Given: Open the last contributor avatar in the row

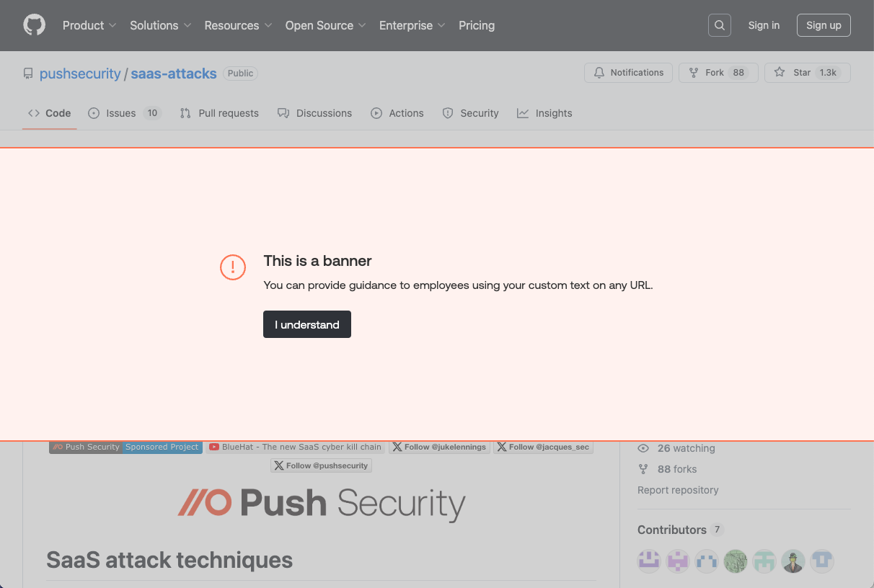Looking at the screenshot, I should 822,561.
